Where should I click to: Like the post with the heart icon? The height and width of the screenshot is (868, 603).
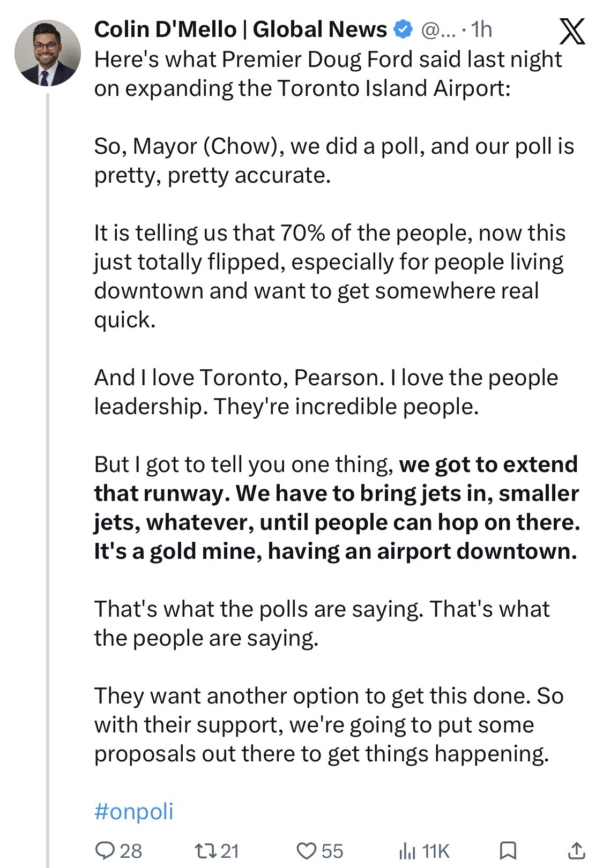point(306,850)
